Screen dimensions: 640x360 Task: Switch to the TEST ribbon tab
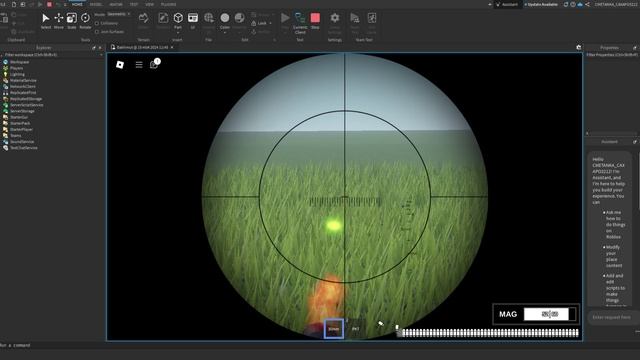[x=133, y=4]
